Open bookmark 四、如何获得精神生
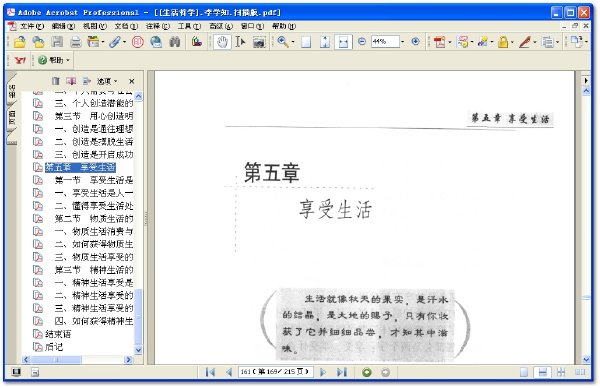 (x=94, y=321)
